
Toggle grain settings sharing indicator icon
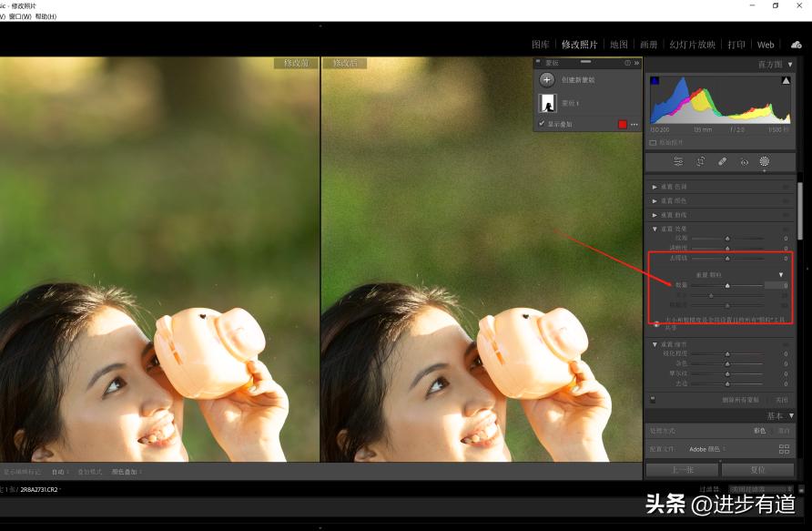[656, 324]
